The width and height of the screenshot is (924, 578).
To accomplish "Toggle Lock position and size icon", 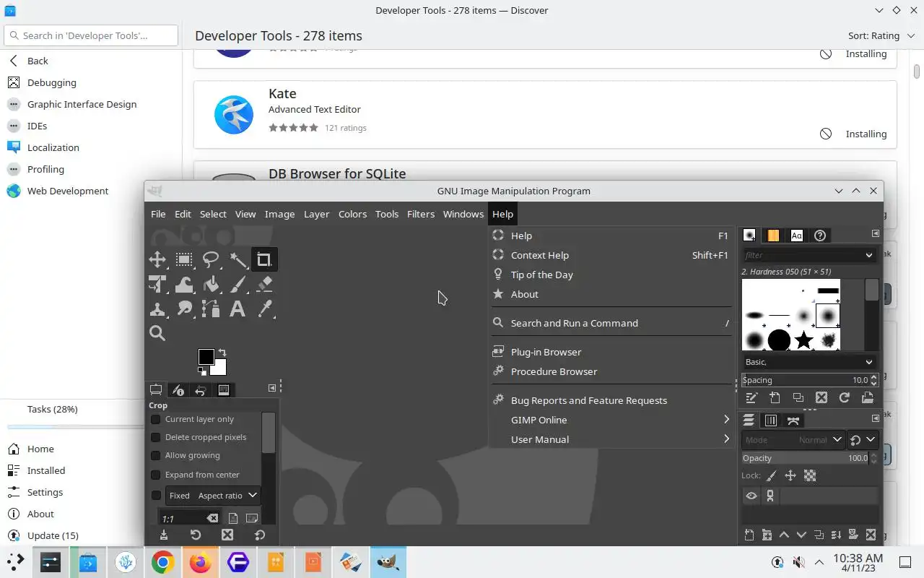I will tap(790, 475).
